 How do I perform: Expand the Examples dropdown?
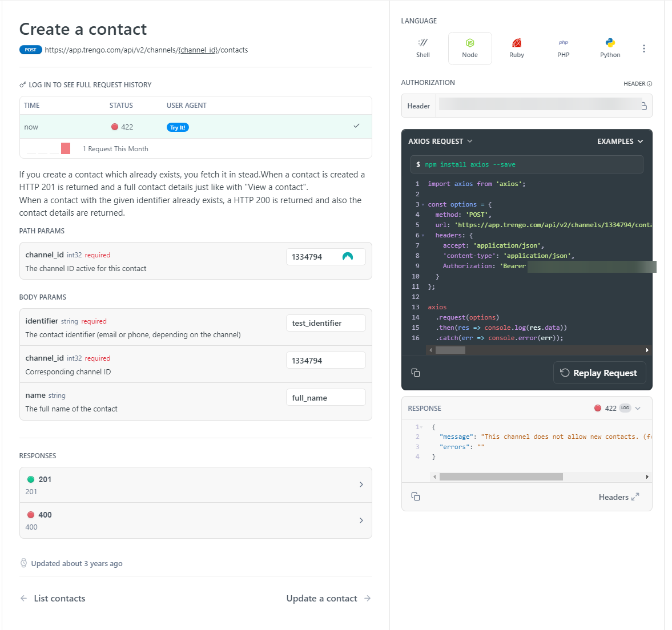[619, 141]
